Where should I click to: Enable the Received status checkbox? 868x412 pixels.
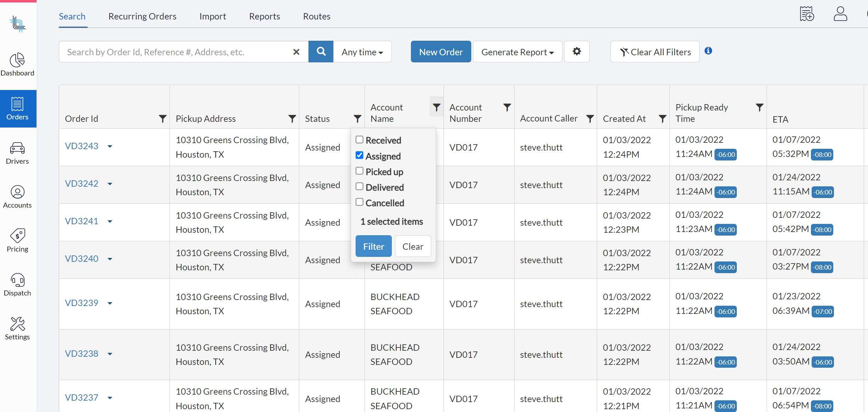pos(359,140)
